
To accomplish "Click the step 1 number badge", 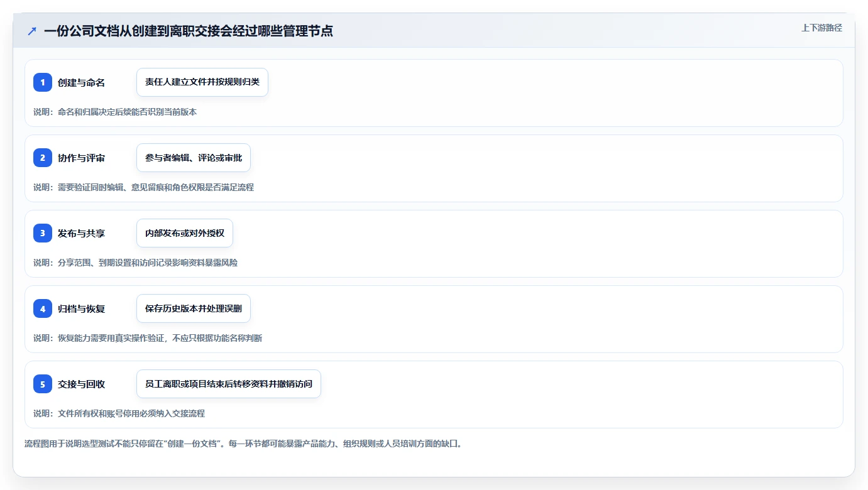I will (43, 82).
